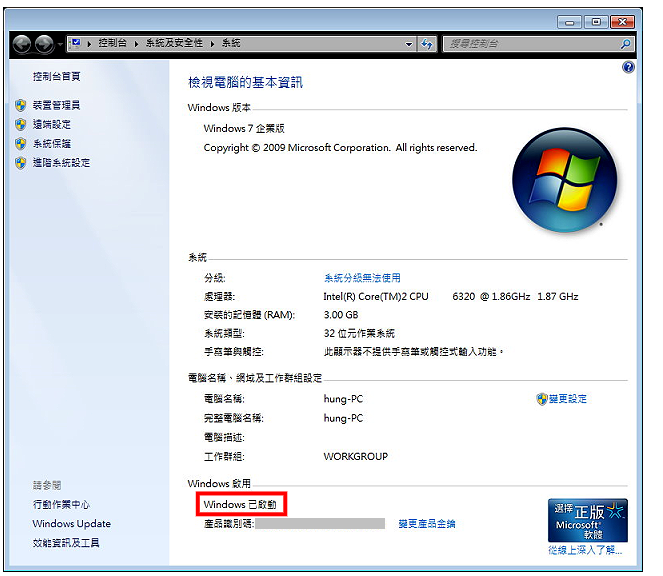Image resolution: width=663 pixels, height=576 pixels.
Task: Click shield icon beside 裝置管理員
Action: 20,105
